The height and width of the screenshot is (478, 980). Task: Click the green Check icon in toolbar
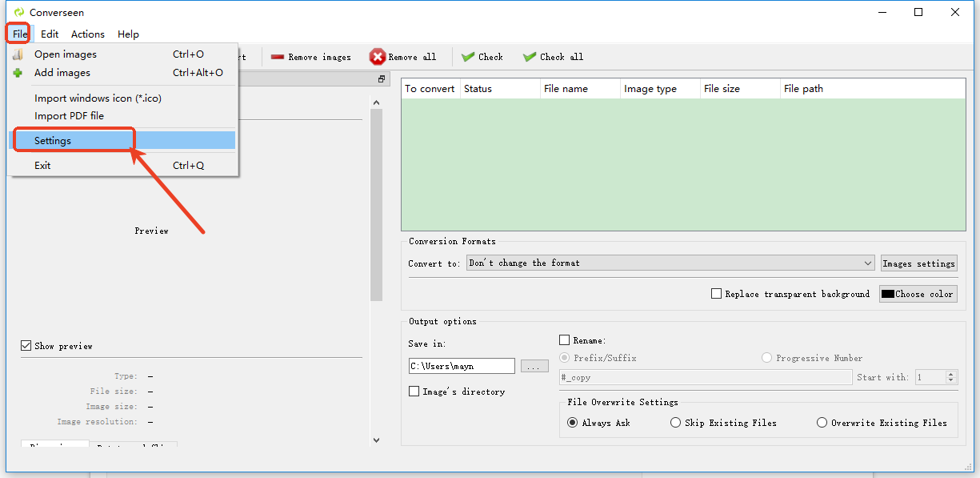468,57
